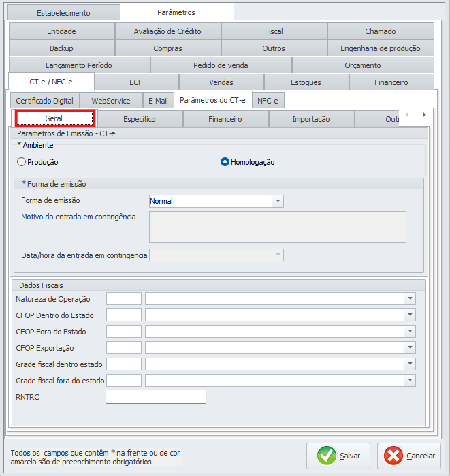Screen dimensions: 450x476
Task: Click the CFOP Fora do Estado code field
Action: (124, 332)
